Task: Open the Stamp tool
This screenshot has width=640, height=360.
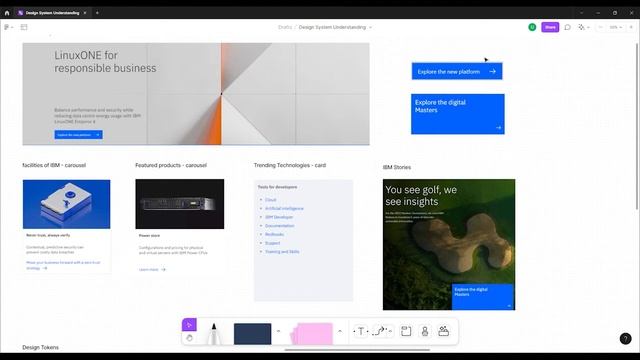Action: coord(425,331)
